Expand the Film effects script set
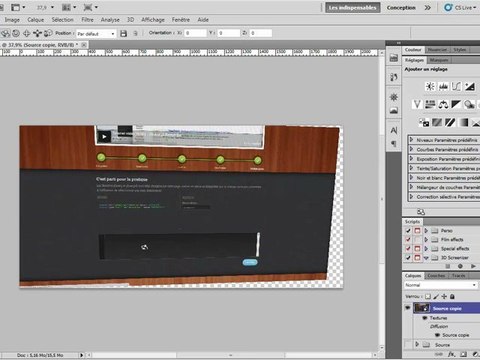Image resolution: width=480 pixels, height=360 pixels. pyautogui.click(x=426, y=240)
